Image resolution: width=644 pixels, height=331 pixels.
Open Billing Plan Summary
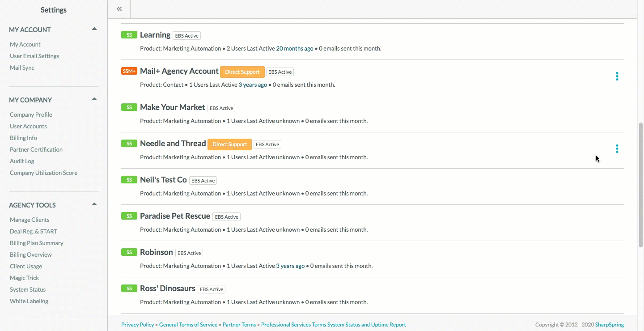37,243
